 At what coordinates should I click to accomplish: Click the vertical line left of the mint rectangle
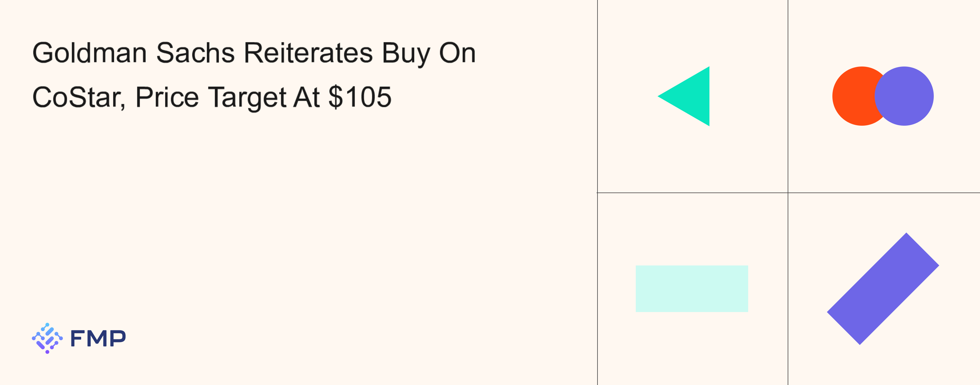click(x=597, y=289)
